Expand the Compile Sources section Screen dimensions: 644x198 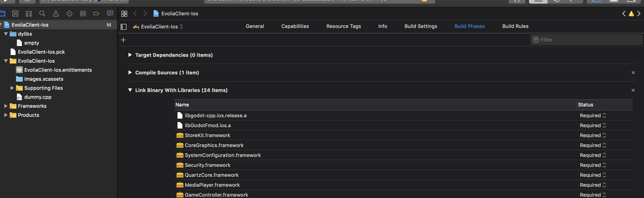tap(130, 72)
